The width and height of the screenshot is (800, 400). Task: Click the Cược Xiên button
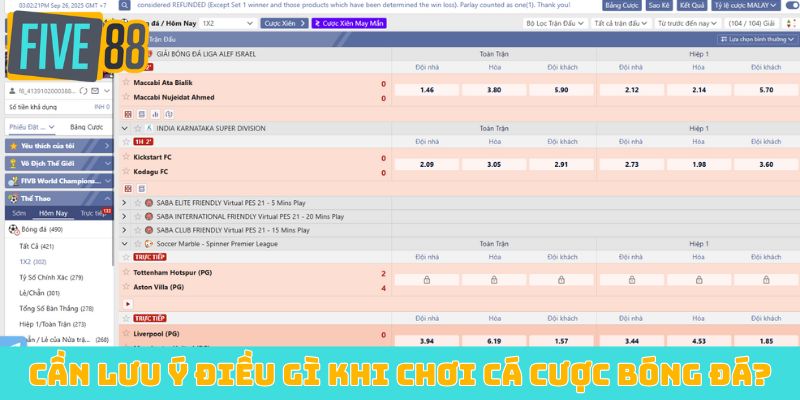coord(284,23)
